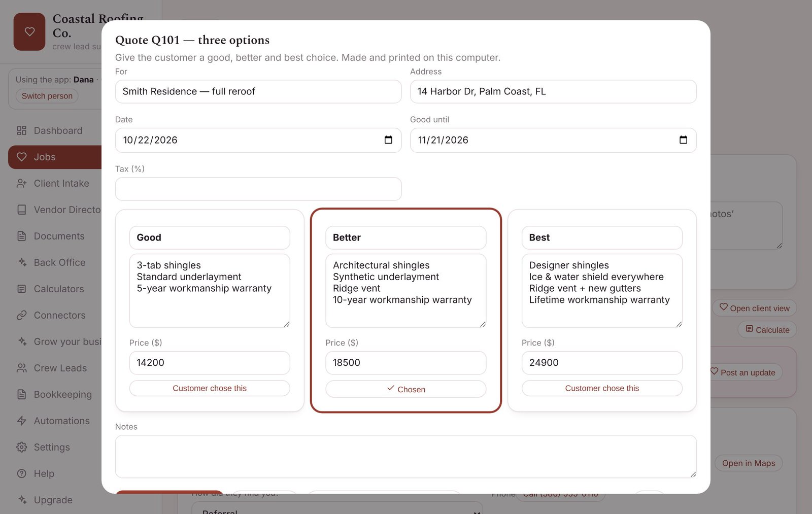Click the empty Notes text area
Screen dimensions: 812x514
(x=405, y=457)
